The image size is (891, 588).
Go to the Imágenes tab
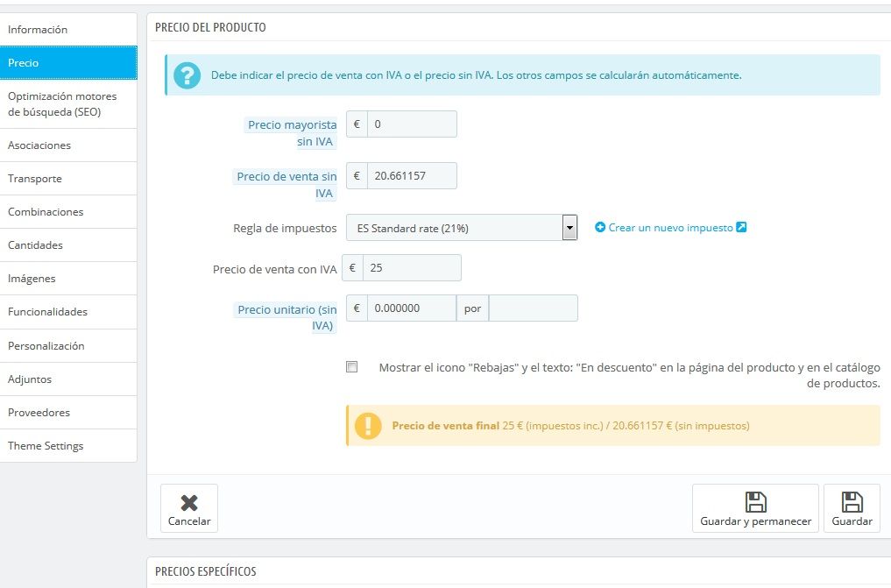click(x=68, y=279)
